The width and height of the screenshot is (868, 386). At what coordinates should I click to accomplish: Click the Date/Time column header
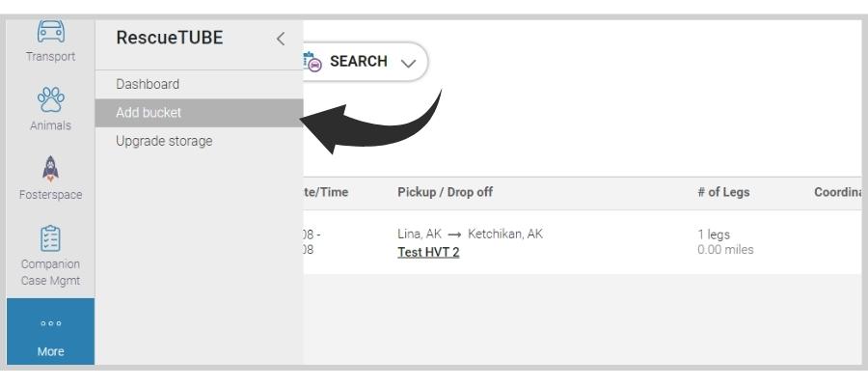326,192
